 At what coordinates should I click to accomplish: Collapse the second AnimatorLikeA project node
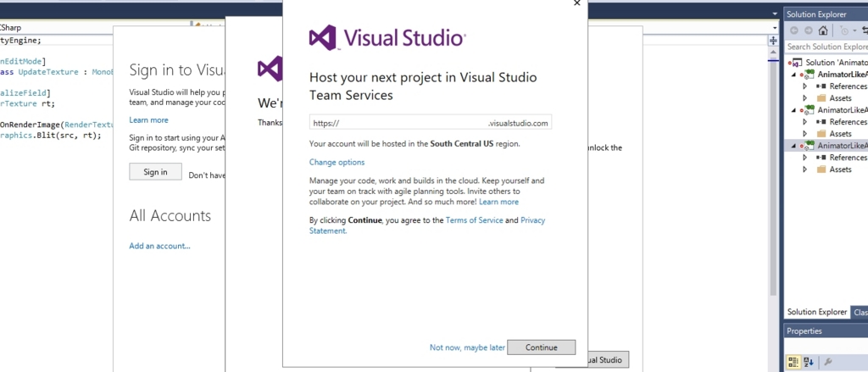794,110
